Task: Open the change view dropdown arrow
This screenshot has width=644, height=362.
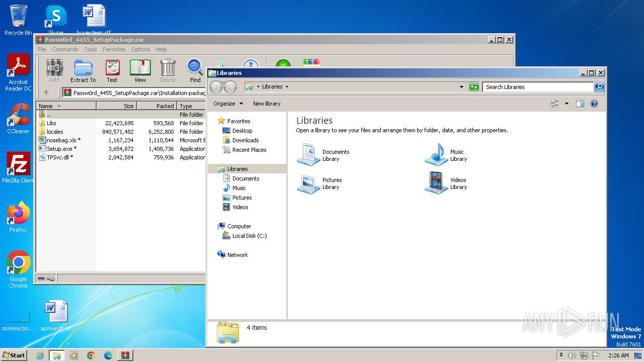Action: [567, 104]
